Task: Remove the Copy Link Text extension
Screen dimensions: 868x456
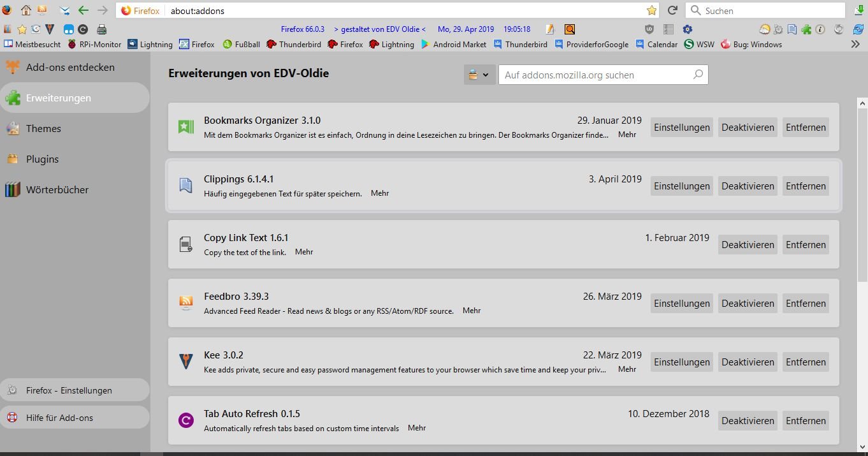Action: click(806, 245)
